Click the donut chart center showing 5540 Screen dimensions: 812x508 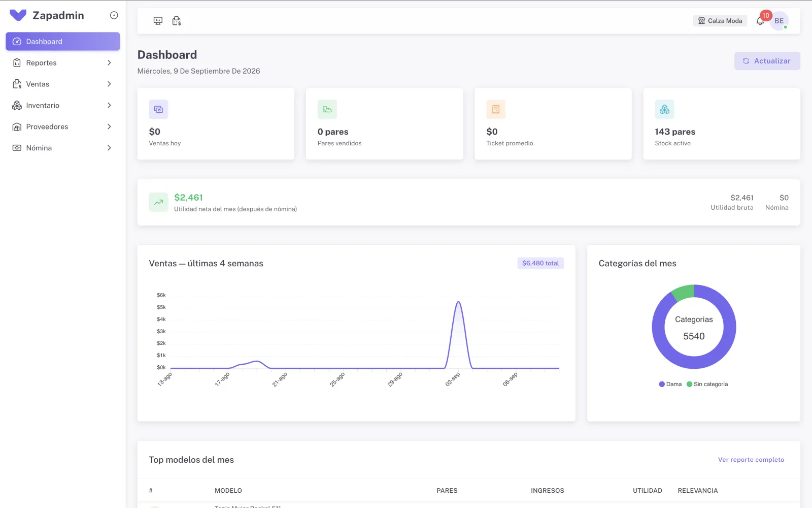coord(694,336)
